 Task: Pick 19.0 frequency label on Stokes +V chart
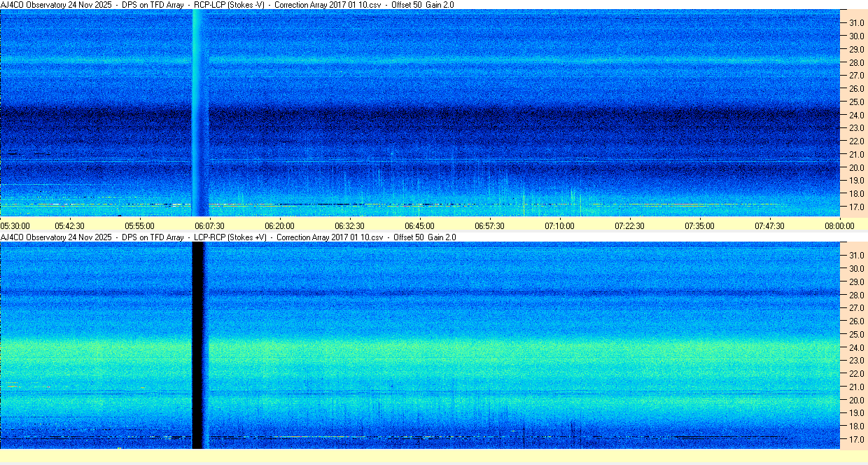pyautogui.click(x=856, y=414)
